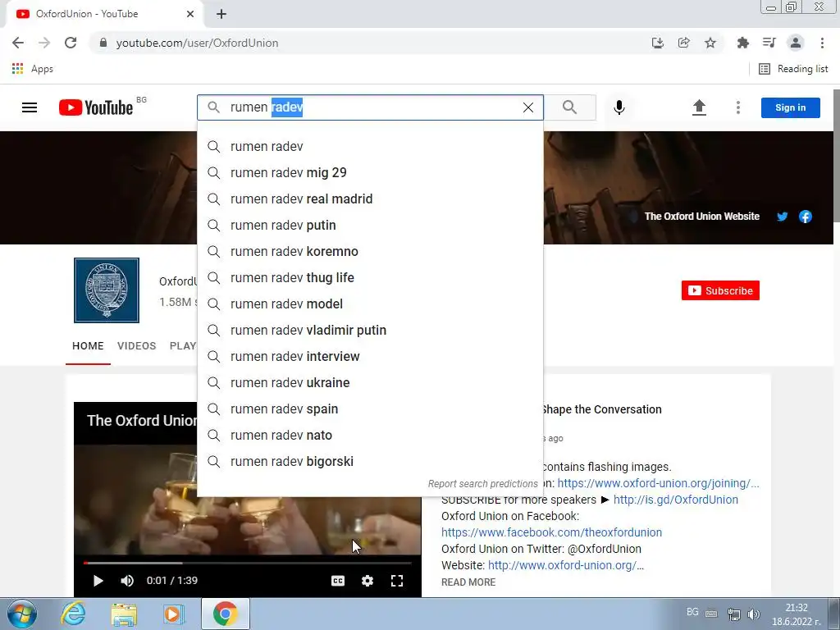Open facebook.com/theoxfordunion link
The image size is (840, 630).
point(552,532)
